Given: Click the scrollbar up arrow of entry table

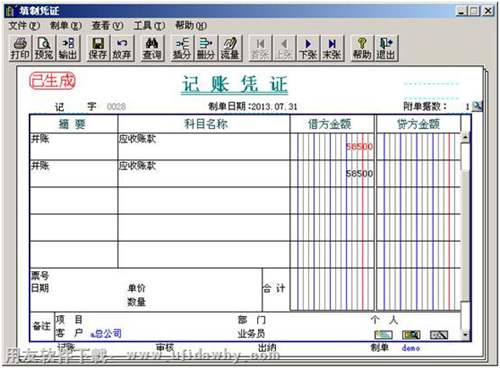Looking at the screenshot, I should tap(465, 137).
